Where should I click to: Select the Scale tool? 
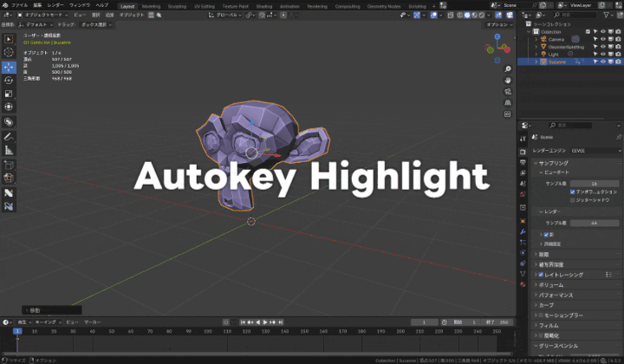(x=9, y=94)
